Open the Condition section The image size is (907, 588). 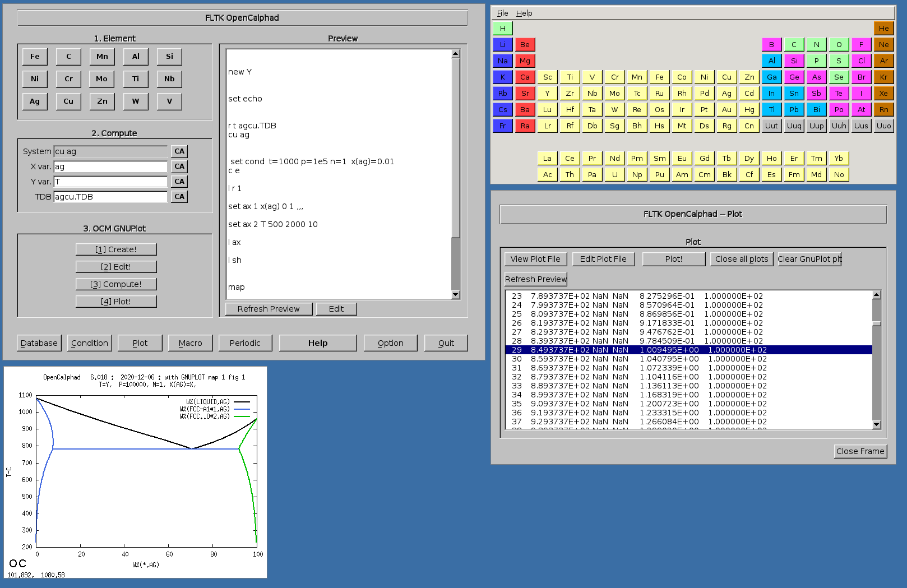coord(90,343)
